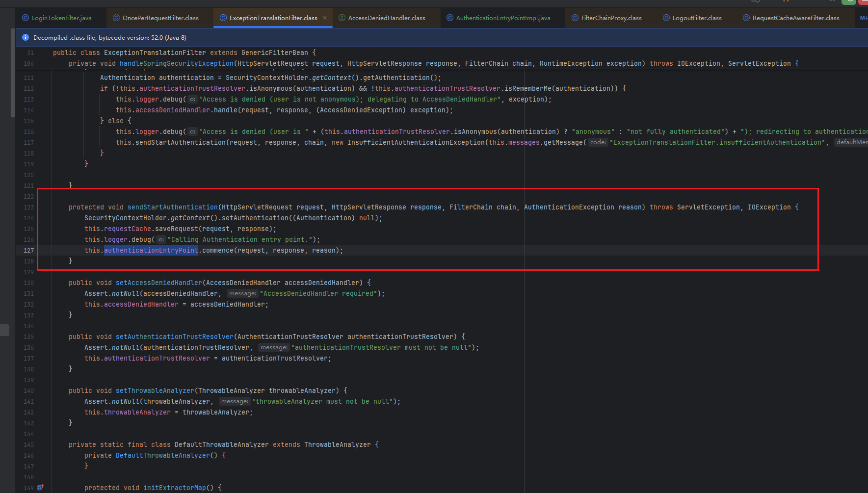
Task: Click the 'o:' logger parameter hint on line 126
Action: pos(160,239)
